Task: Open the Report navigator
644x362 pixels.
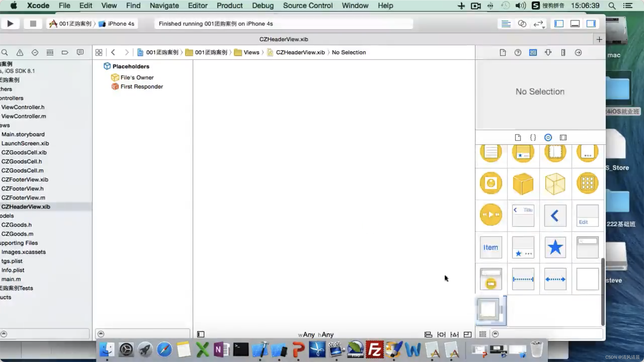Action: click(80, 52)
